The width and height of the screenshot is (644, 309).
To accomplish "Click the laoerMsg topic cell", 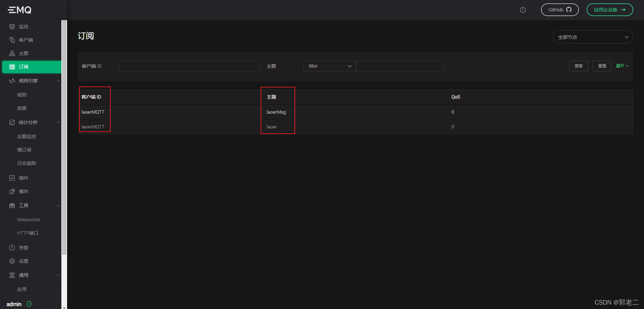I will pos(276,112).
